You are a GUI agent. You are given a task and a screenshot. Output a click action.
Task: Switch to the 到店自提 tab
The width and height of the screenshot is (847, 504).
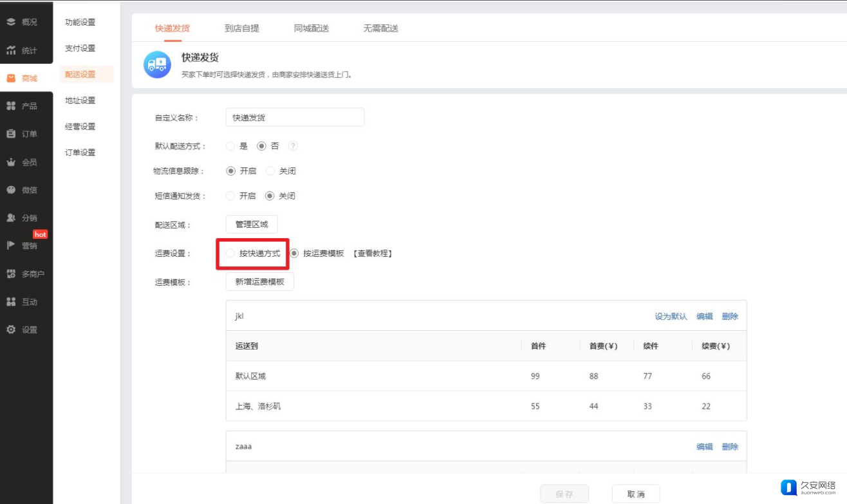pyautogui.click(x=242, y=28)
